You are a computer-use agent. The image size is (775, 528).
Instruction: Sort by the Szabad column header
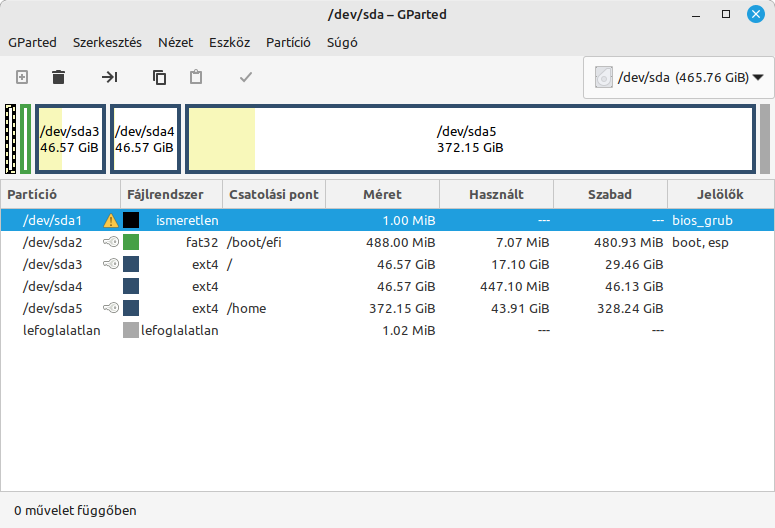pos(610,194)
